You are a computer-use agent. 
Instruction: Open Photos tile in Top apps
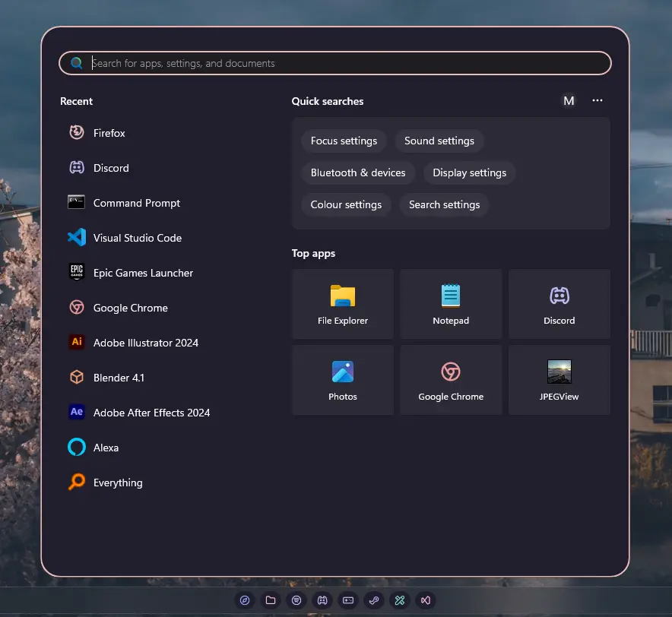[343, 380]
